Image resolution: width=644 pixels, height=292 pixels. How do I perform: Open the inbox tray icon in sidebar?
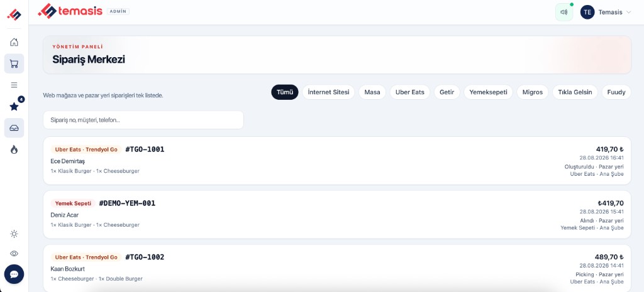click(14, 128)
